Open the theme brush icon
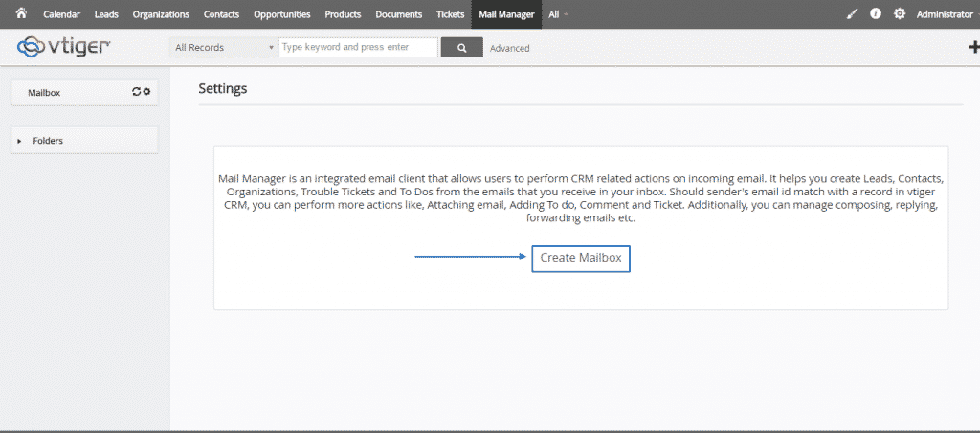980x433 pixels. (x=852, y=13)
